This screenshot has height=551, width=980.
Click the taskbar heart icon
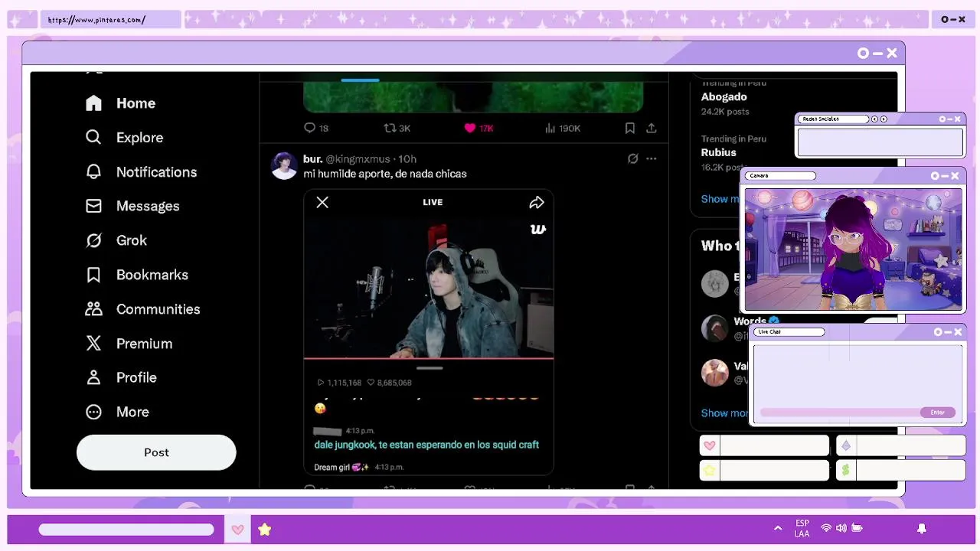tap(237, 530)
